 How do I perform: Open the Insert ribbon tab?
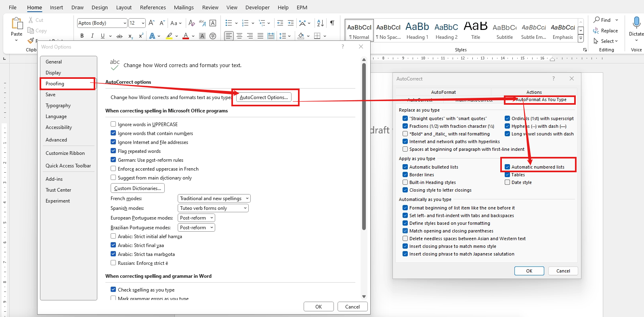(x=57, y=7)
